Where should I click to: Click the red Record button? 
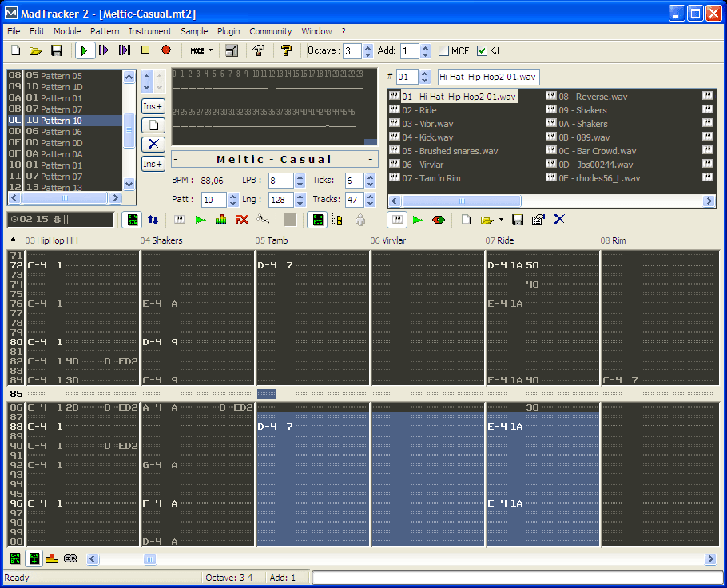pos(166,50)
